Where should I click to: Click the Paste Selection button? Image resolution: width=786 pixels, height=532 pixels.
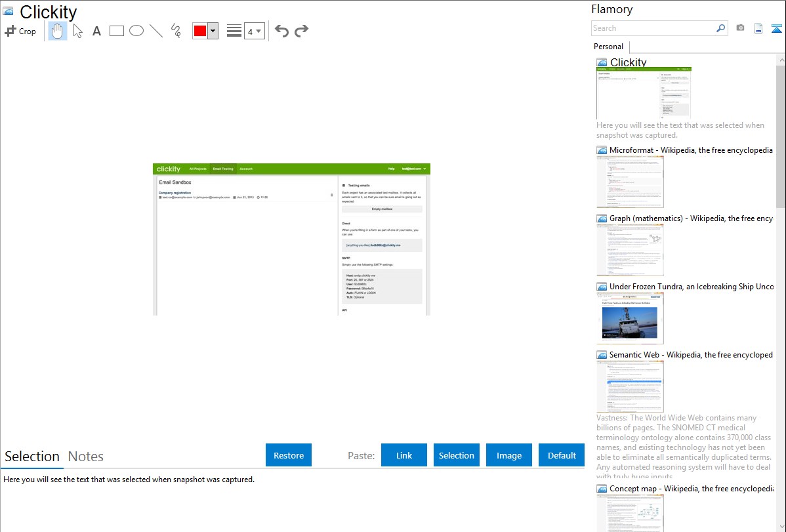point(457,455)
